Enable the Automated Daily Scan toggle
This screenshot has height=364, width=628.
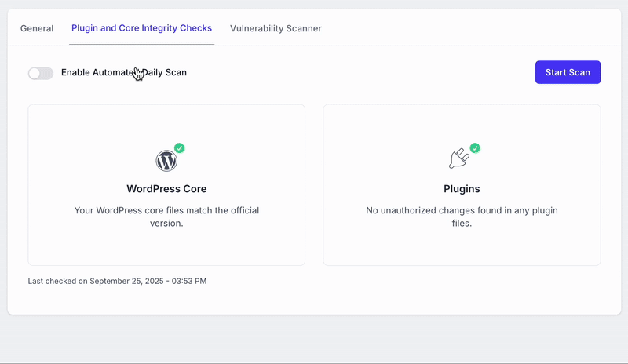(41, 73)
